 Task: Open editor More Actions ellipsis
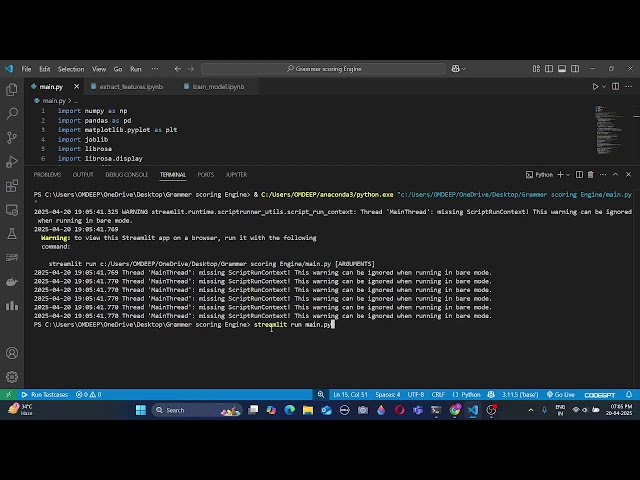629,86
